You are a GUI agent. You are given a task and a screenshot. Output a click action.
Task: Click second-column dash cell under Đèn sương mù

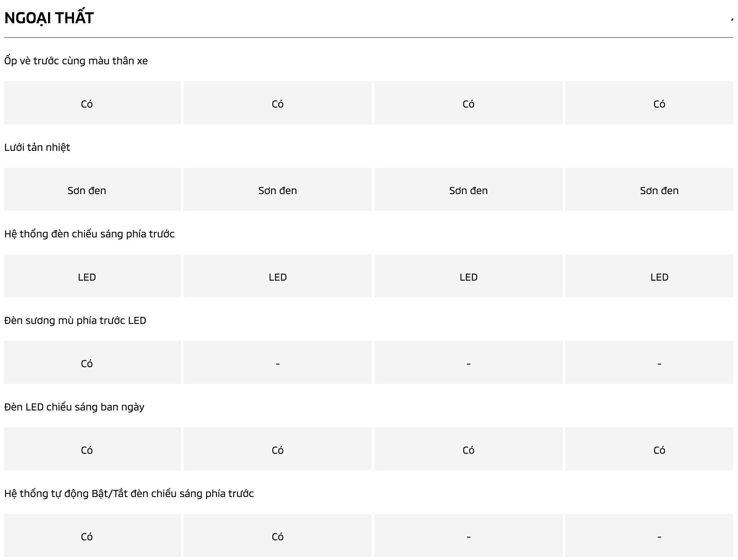pos(278,363)
